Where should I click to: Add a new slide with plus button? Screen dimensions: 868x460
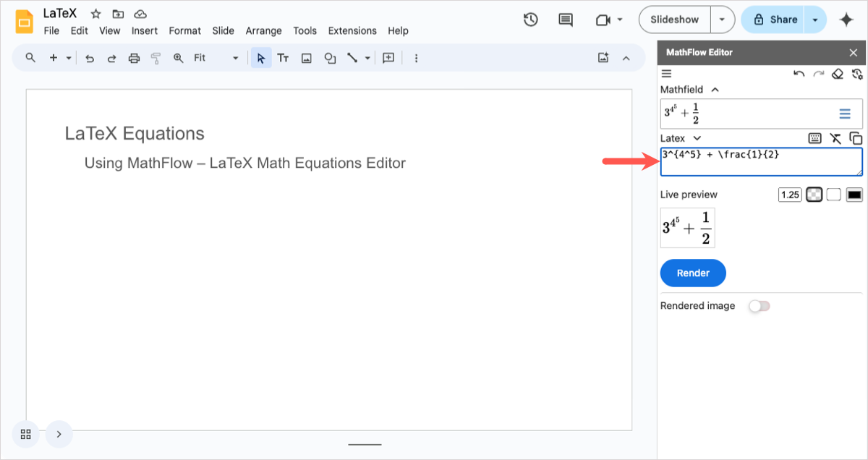point(53,58)
